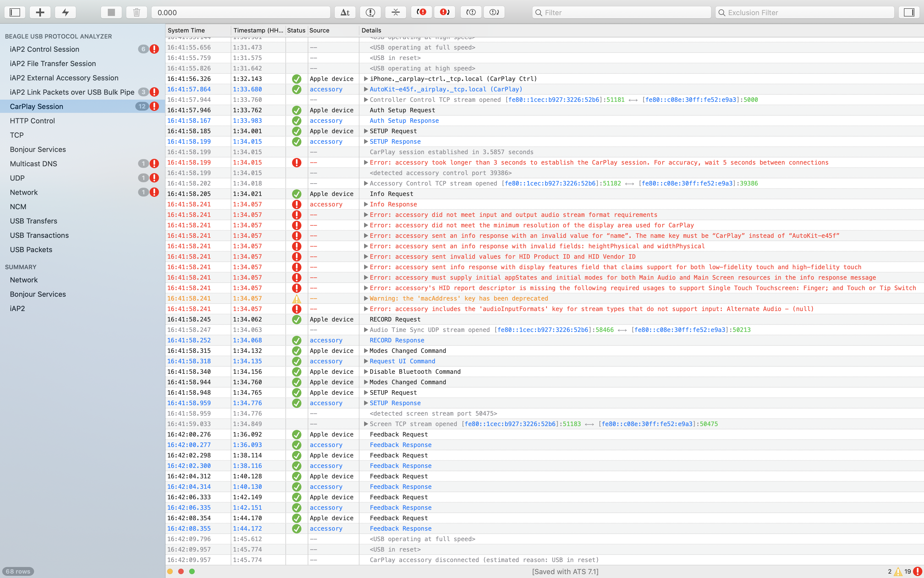Click Details column header
Screen dimensions: 924x578
pos(642,30)
